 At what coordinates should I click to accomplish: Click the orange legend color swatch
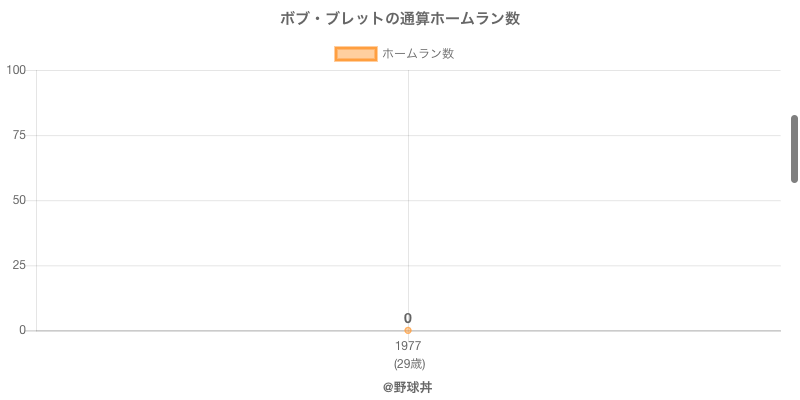tap(355, 54)
